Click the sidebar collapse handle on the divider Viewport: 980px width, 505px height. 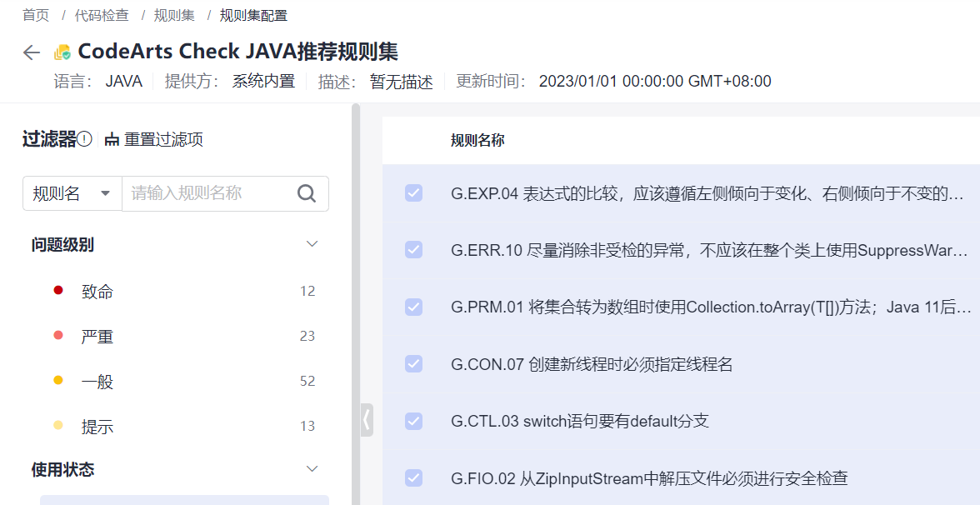367,421
